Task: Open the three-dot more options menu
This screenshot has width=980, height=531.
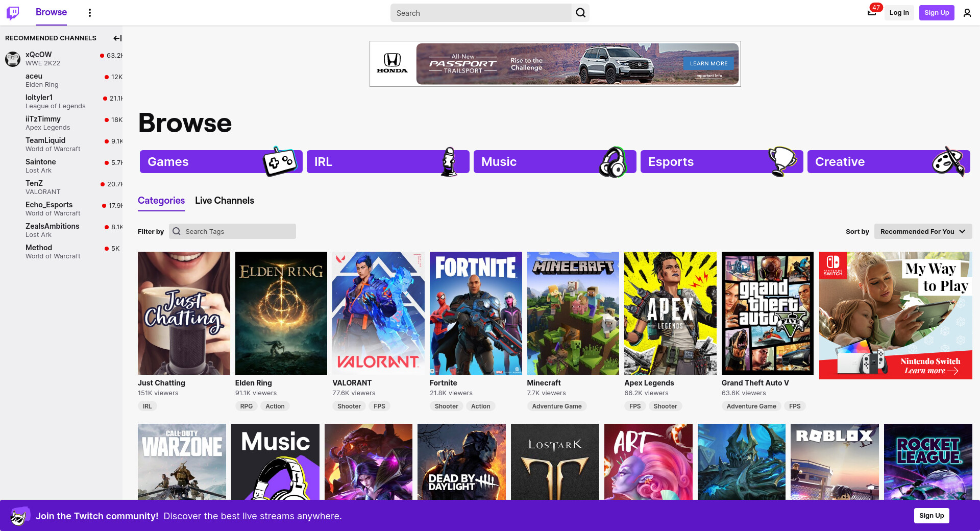Action: [x=90, y=13]
